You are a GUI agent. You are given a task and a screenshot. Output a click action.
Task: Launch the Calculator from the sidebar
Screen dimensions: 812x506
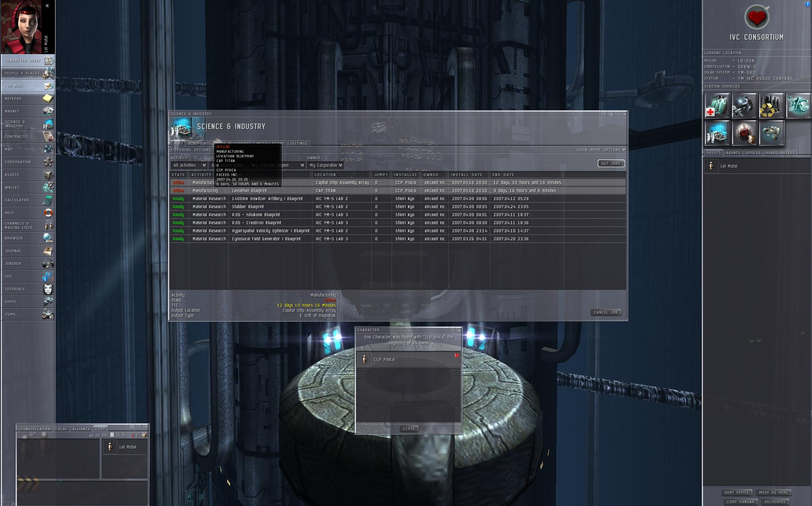(28, 200)
